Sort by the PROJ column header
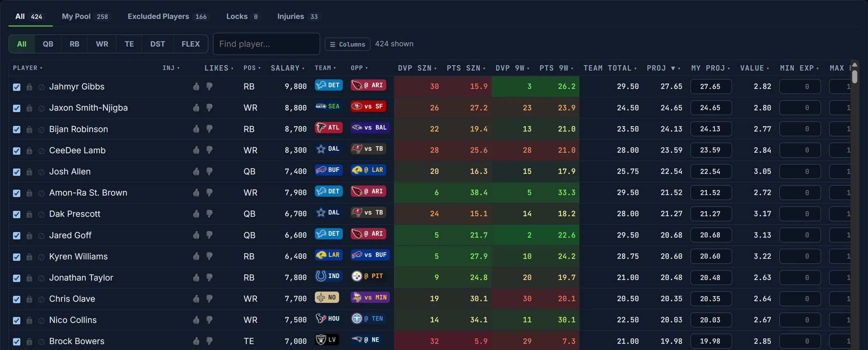This screenshot has width=868, height=350. coord(664,68)
